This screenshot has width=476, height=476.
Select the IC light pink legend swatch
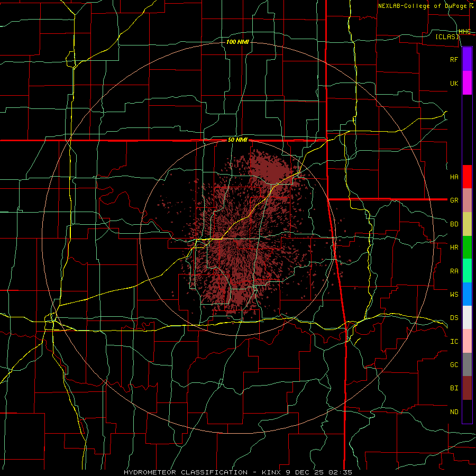[467, 341]
